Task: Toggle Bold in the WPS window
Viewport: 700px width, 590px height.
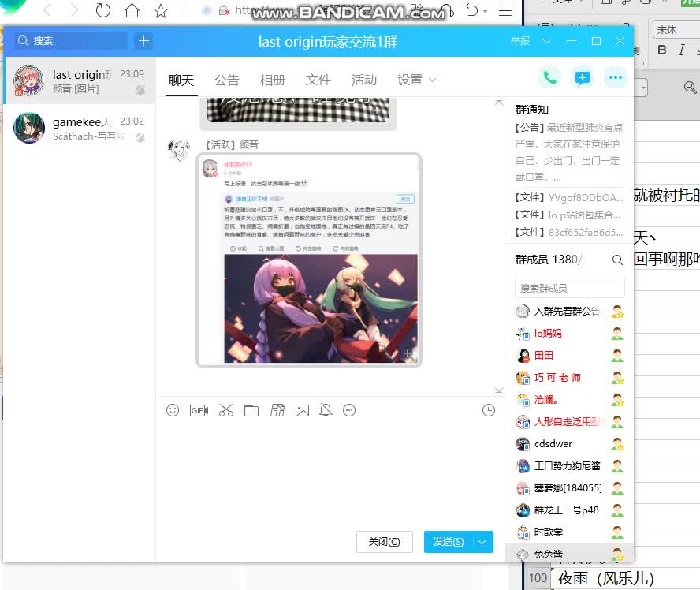Action: click(x=662, y=50)
